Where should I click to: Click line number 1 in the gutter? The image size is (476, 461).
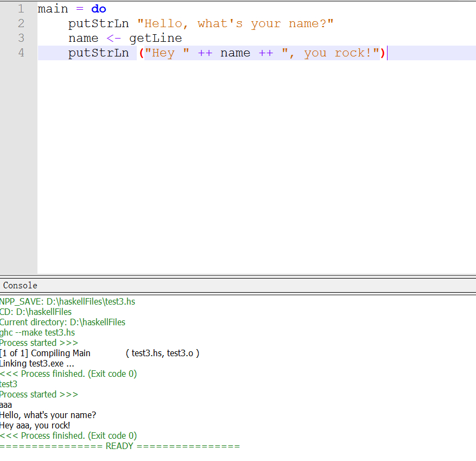point(21,9)
